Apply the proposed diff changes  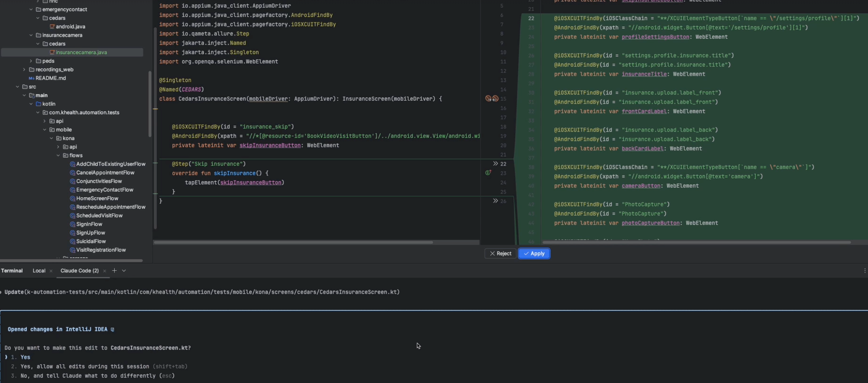tap(534, 253)
